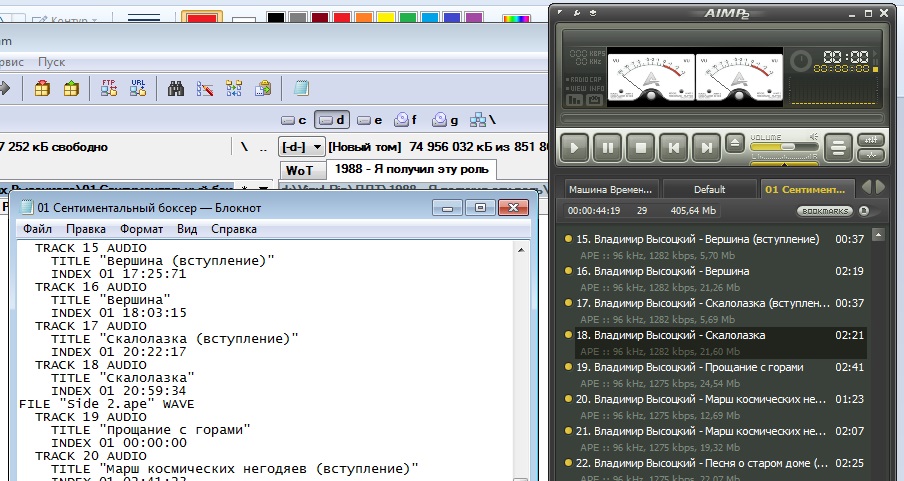
Task: Click the round page icon beside BOOKMARKS
Action: click(x=864, y=211)
